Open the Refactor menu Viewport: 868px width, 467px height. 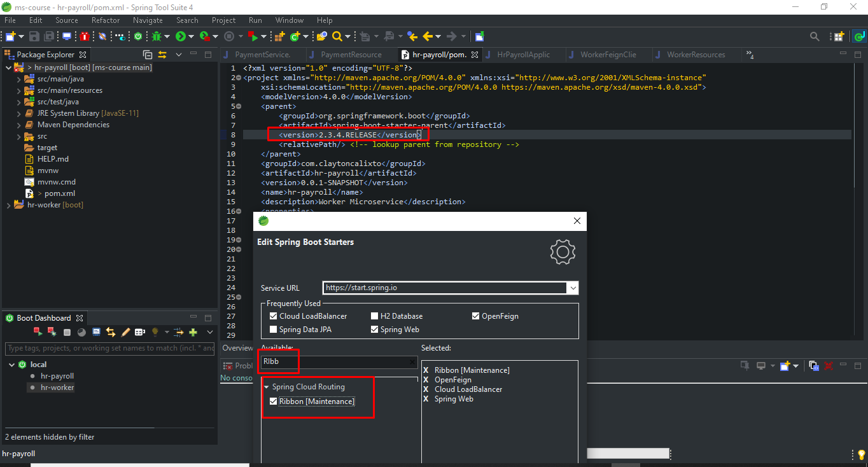pos(105,20)
